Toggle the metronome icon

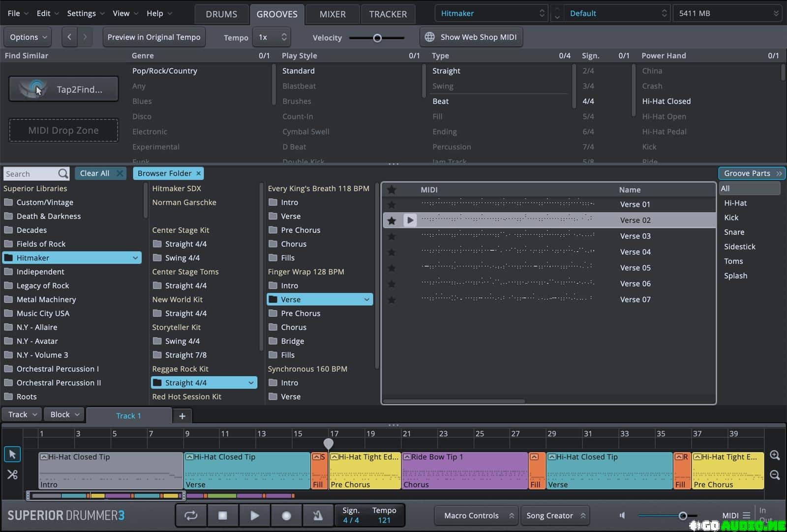318,515
